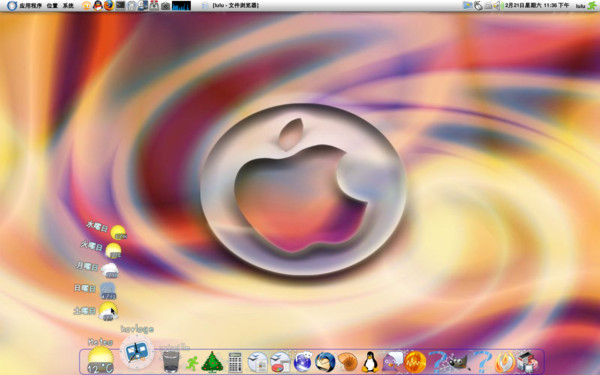Open the 系统 system menu
Screen dimensions: 600x375
click(x=68, y=6)
